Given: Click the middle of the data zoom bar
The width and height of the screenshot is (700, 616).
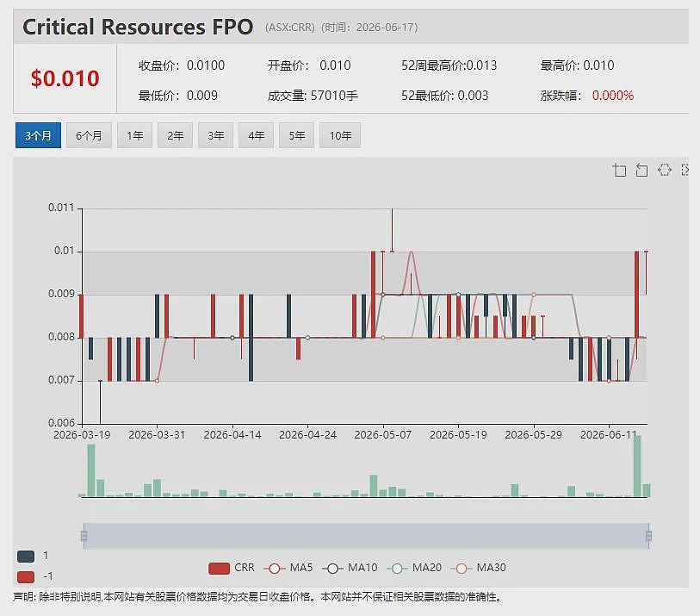Looking at the screenshot, I should pyautogui.click(x=366, y=535).
